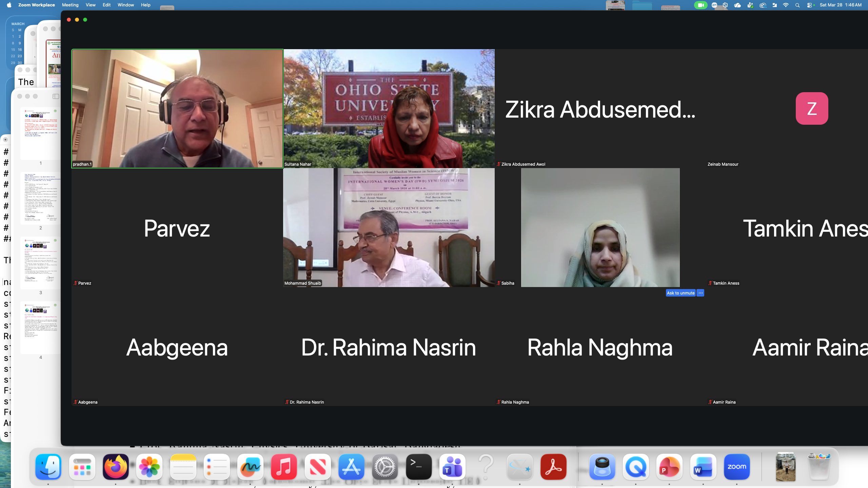Click the Microsoft Teams status icon in menu bar

pos(750,5)
